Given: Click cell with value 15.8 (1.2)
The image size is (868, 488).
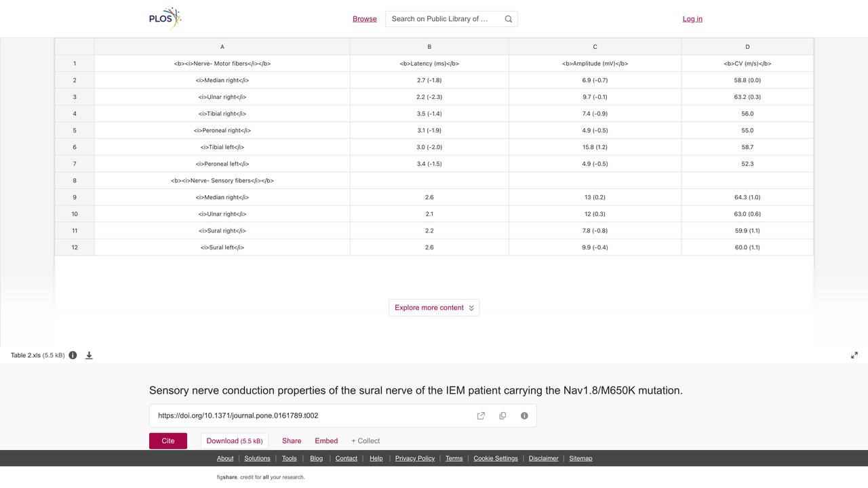Looking at the screenshot, I should coord(595,147).
